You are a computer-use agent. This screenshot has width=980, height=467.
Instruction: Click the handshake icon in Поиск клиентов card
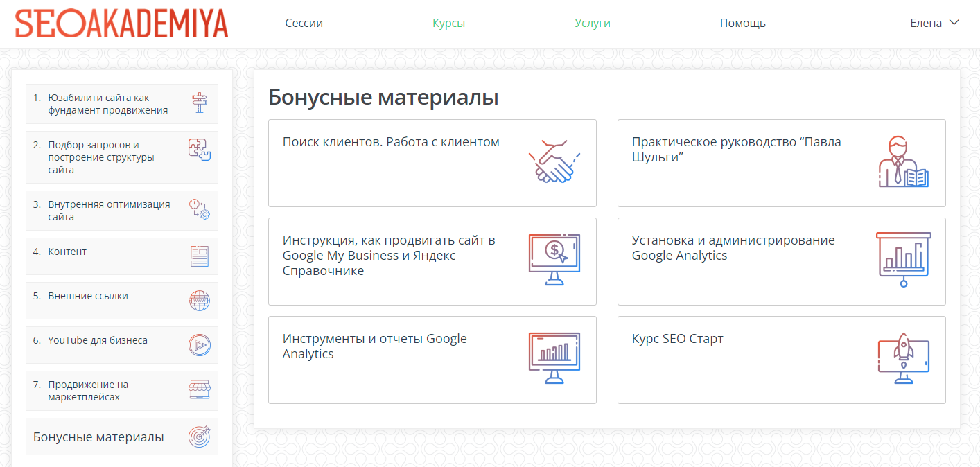point(554,161)
